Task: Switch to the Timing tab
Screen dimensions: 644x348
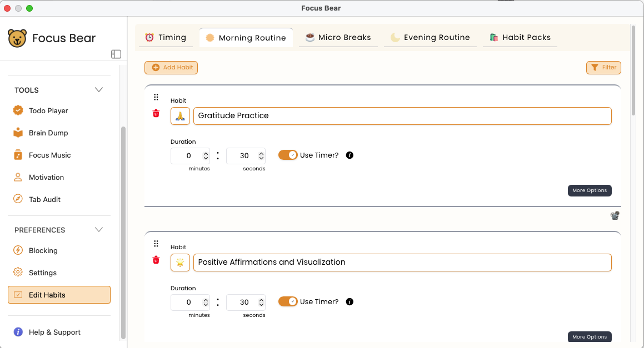Action: coord(166,37)
